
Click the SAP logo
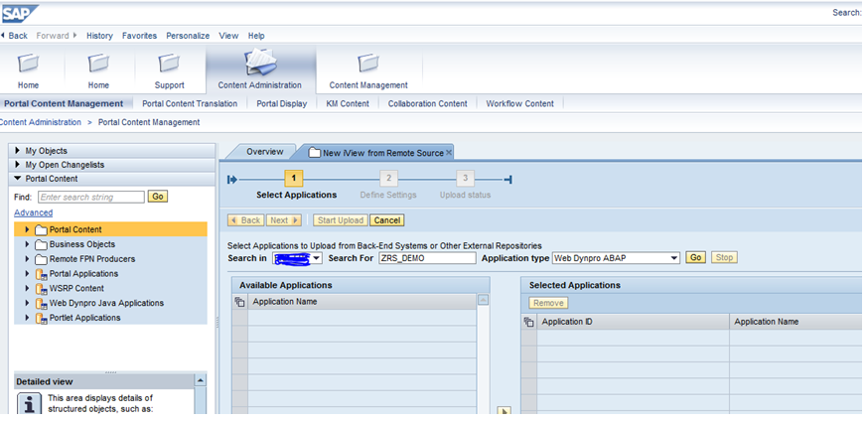pyautogui.click(x=20, y=13)
